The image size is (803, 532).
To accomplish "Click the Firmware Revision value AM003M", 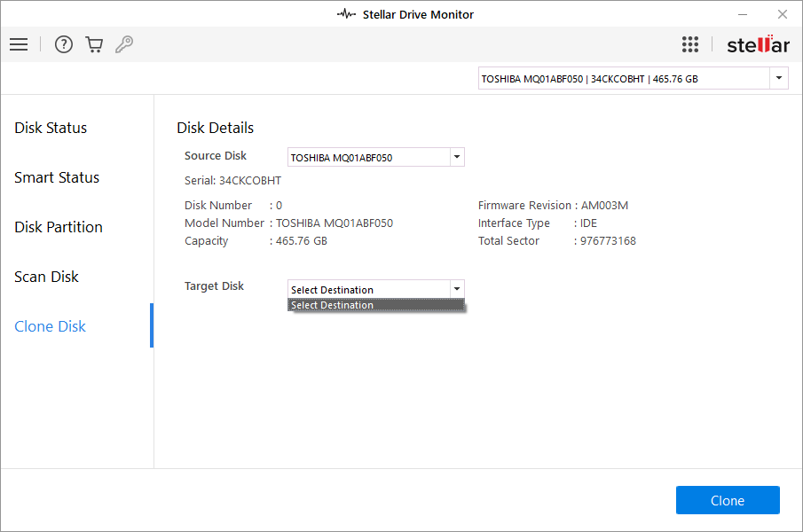I will 604,205.
